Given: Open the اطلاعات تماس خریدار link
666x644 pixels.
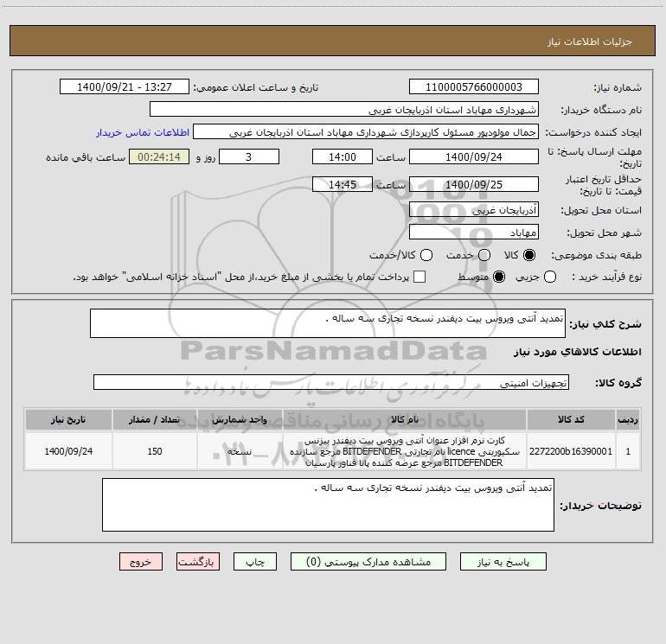Looking at the screenshot, I should [143, 132].
